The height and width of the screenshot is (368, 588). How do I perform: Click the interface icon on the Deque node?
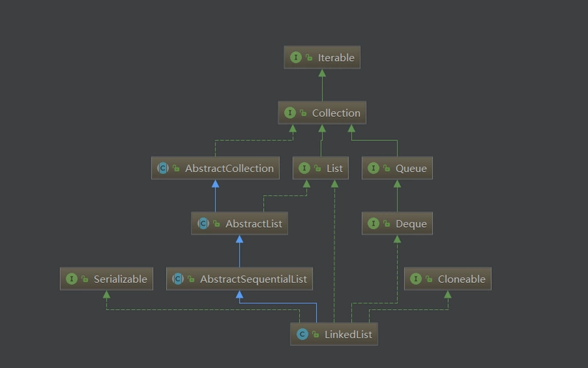(373, 224)
